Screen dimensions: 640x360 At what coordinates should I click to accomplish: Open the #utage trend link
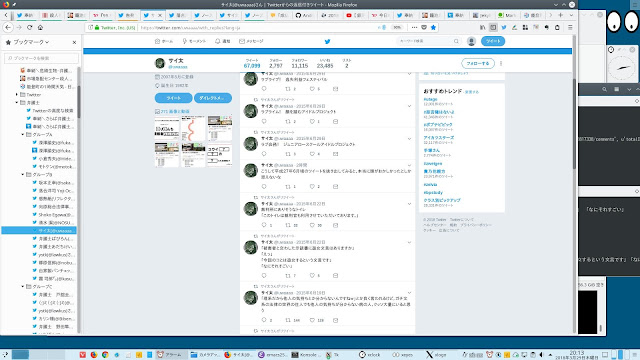coord(430,99)
